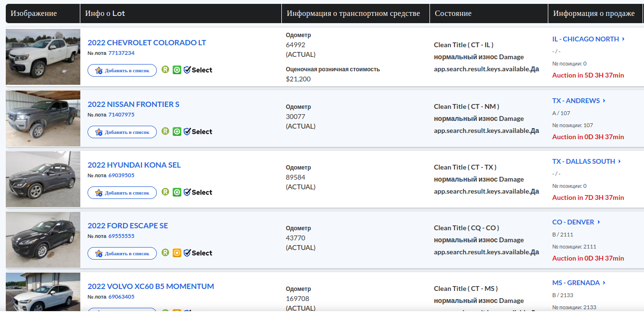Open lot number 71407975

121,115
